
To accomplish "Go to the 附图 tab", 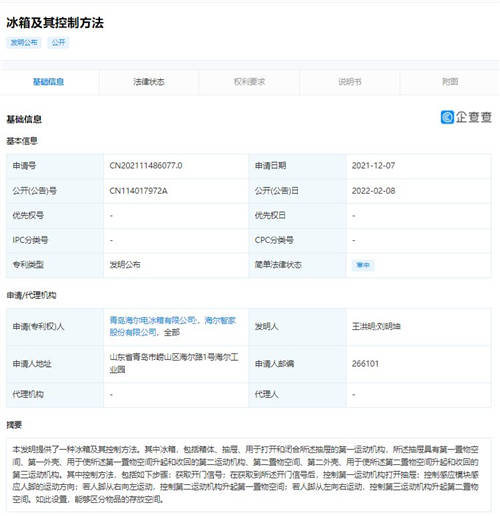I will pyautogui.click(x=450, y=82).
